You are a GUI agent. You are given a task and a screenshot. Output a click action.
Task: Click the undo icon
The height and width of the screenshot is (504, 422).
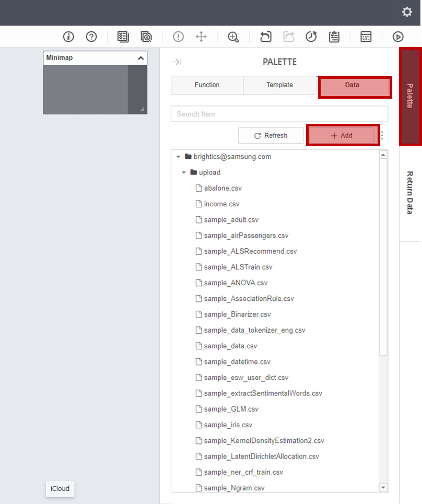pos(265,37)
